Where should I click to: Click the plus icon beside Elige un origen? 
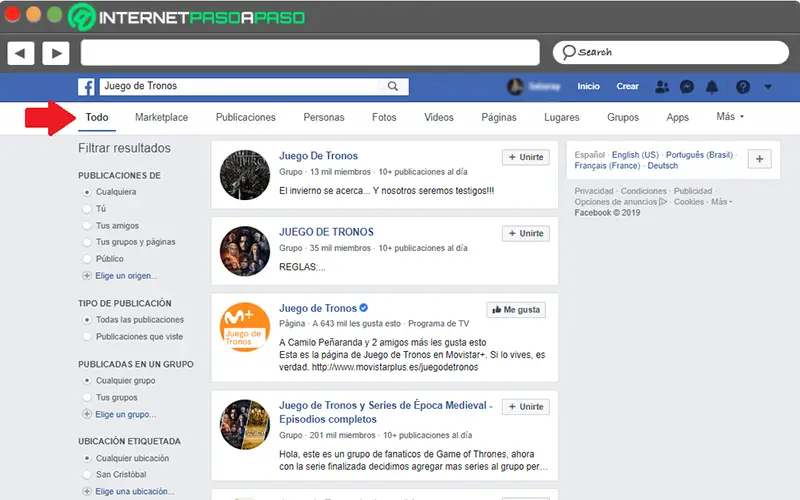(x=87, y=276)
